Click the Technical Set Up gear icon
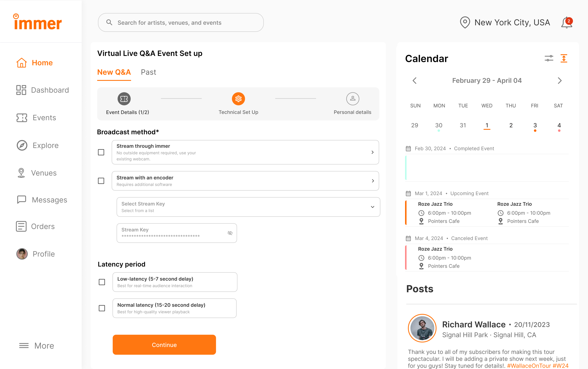Image resolution: width=588 pixels, height=369 pixels. tap(238, 99)
